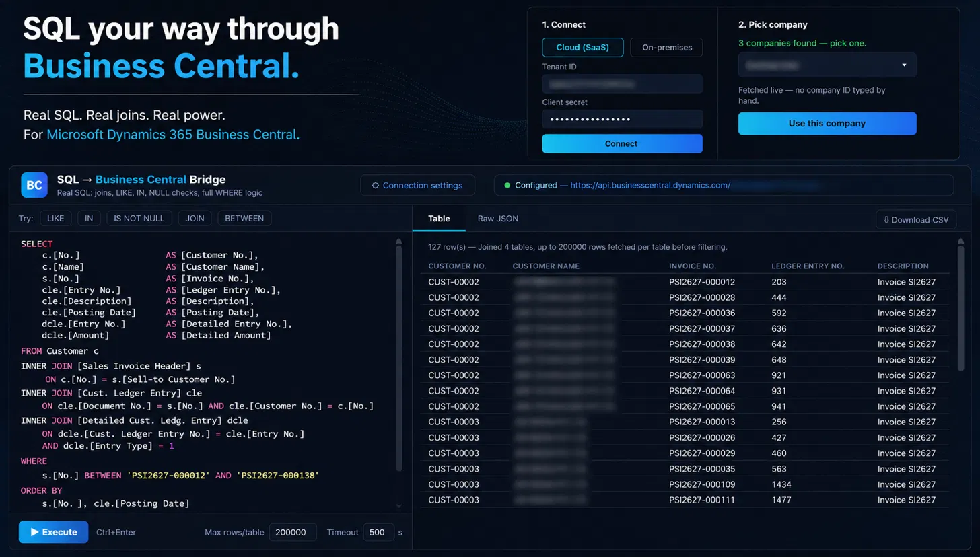Download results as CSV

[916, 219]
